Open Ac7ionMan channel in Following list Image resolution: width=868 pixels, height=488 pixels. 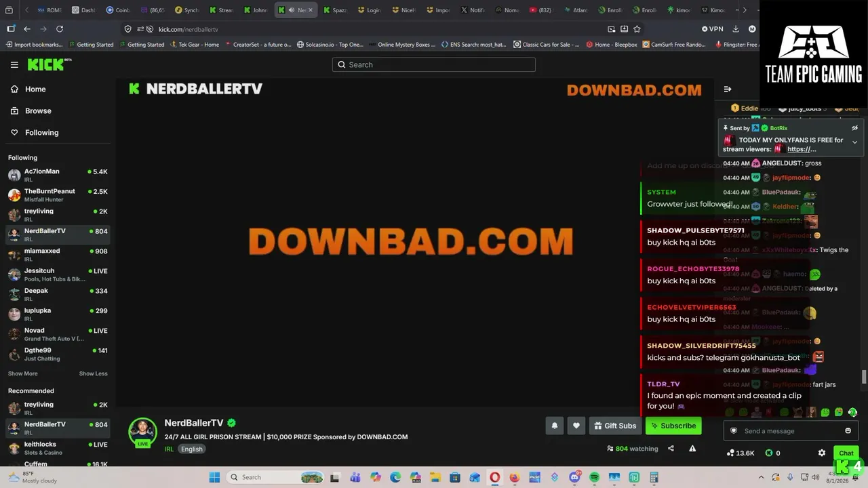coord(58,175)
